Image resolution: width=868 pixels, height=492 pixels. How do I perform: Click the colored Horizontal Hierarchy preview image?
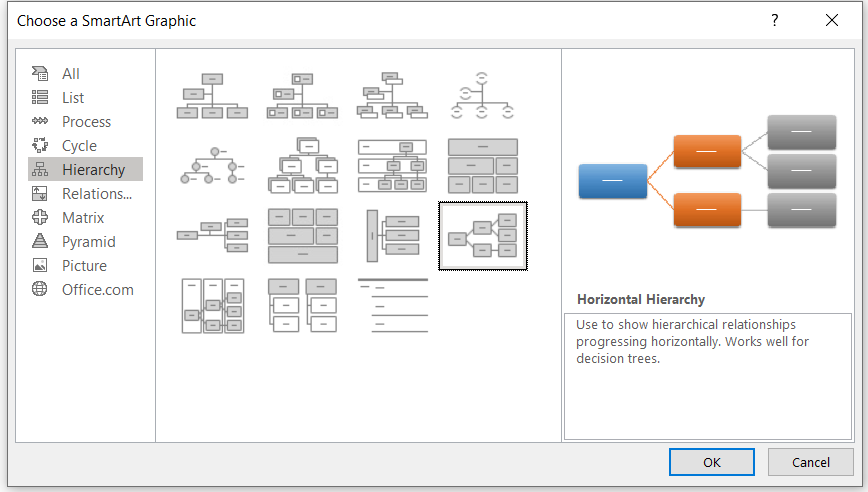coord(707,172)
